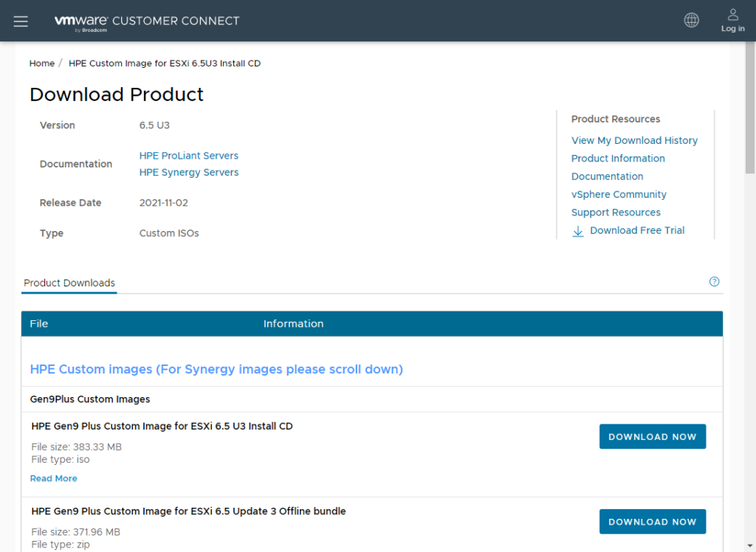This screenshot has height=552, width=756.
Task: Click the help question mark icon
Action: (x=714, y=282)
